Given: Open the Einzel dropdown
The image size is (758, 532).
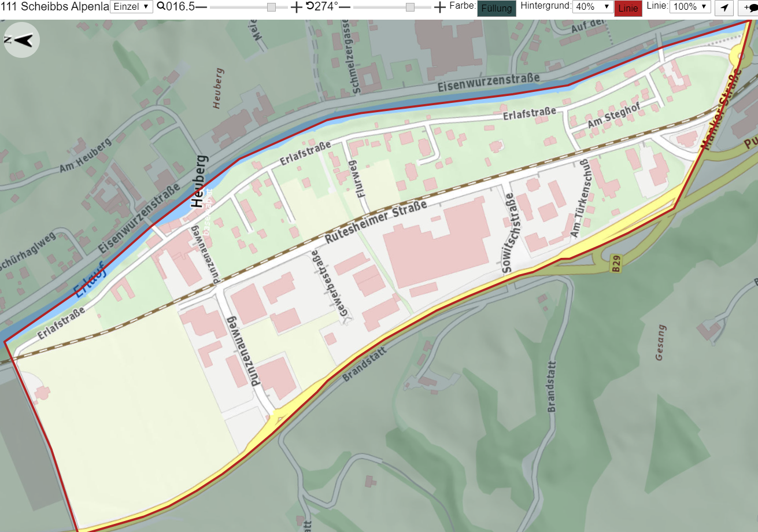Looking at the screenshot, I should 131,7.
